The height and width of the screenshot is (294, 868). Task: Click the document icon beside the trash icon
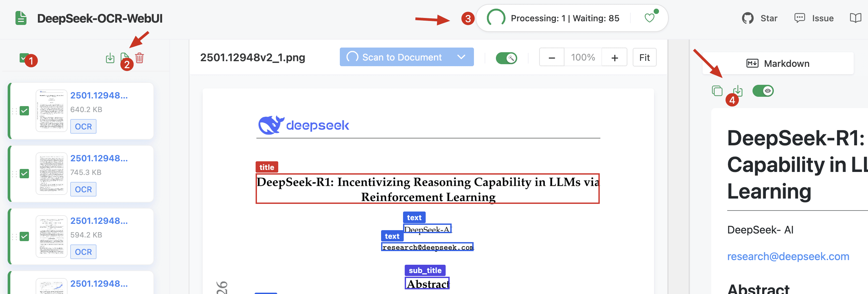pos(124,57)
